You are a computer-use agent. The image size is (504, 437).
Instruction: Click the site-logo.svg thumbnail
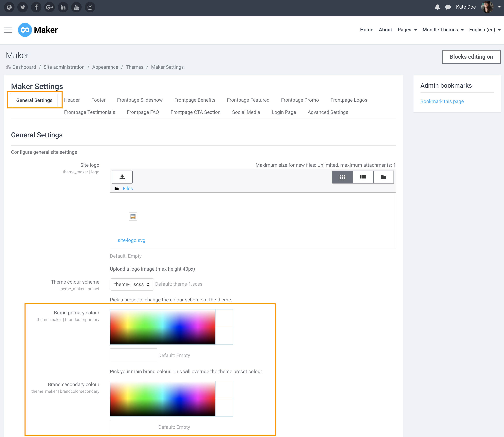point(133,216)
